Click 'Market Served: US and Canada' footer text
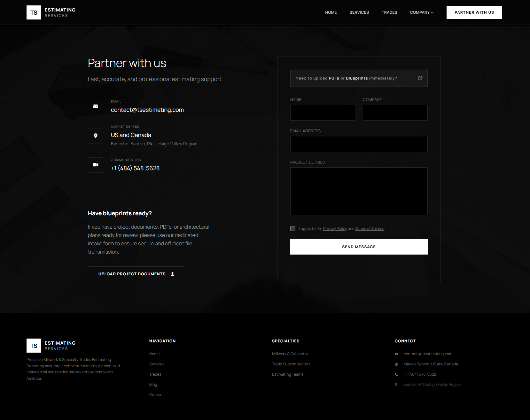The height and width of the screenshot is (420, 530). point(431,364)
